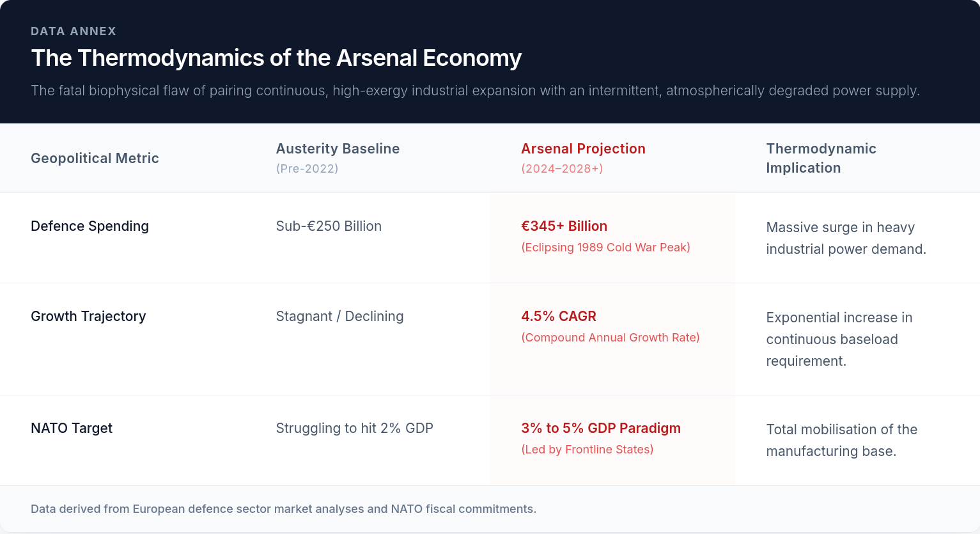
Task: Click 'Total mobilisation of the manufacturing base' text
Action: [x=841, y=441]
